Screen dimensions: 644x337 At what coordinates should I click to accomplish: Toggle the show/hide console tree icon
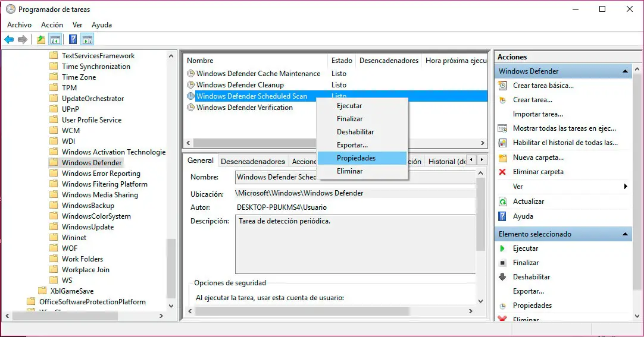55,39
